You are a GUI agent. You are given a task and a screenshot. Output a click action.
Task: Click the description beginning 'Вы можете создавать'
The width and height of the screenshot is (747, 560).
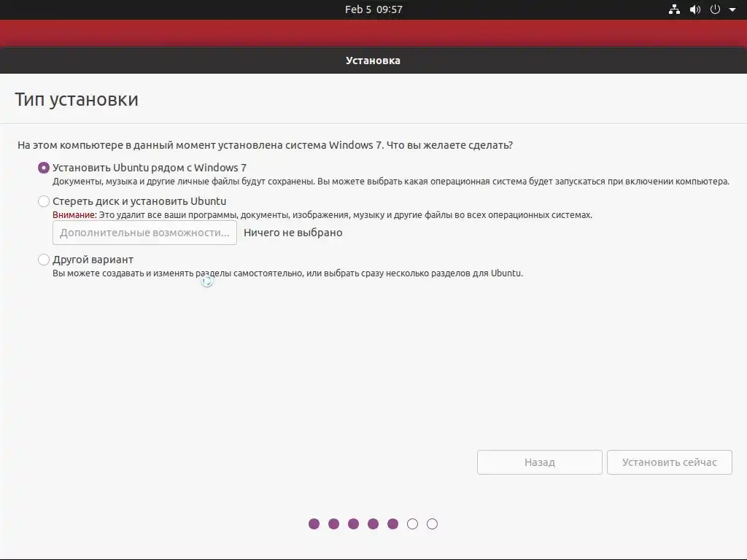click(x=287, y=273)
